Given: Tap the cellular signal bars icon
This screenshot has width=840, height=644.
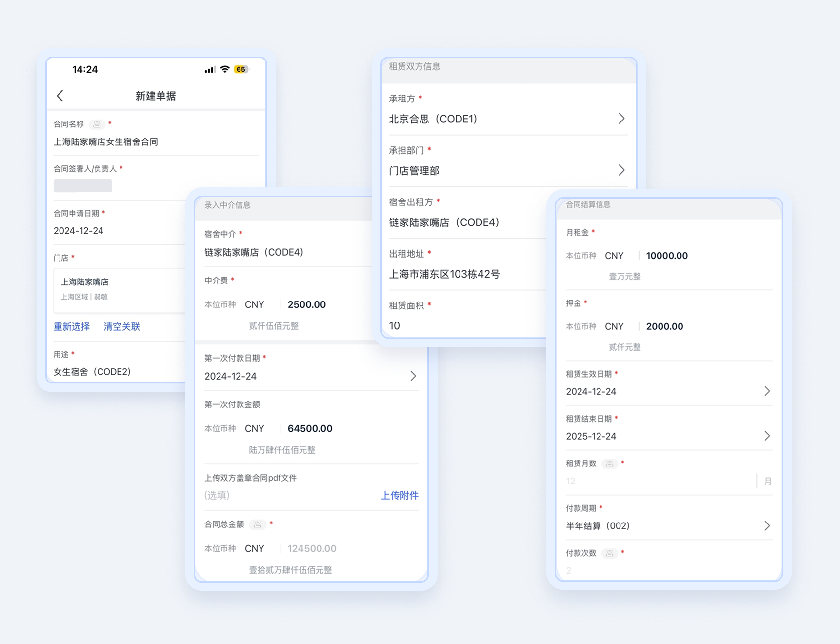Looking at the screenshot, I should 210,70.
